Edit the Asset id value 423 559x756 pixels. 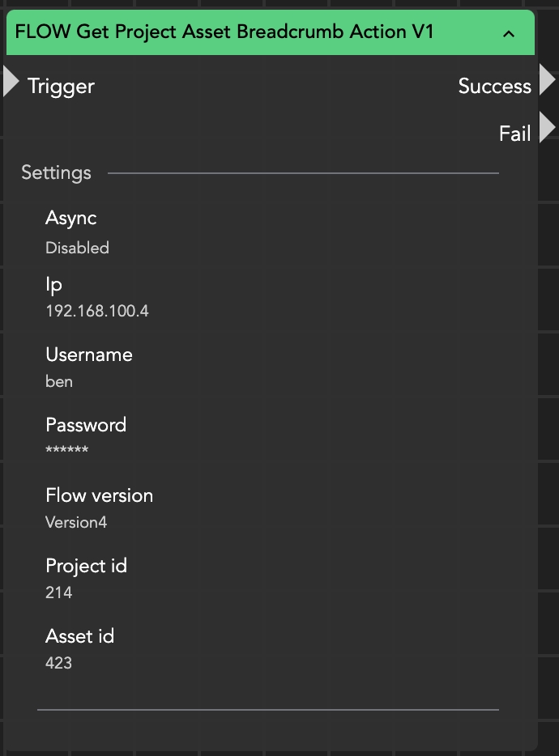(59, 663)
